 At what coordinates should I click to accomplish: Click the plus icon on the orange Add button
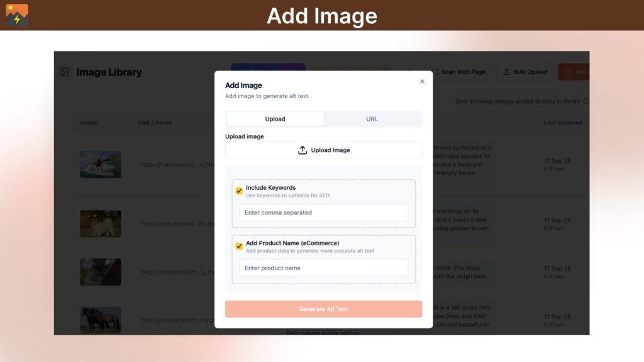pos(569,72)
